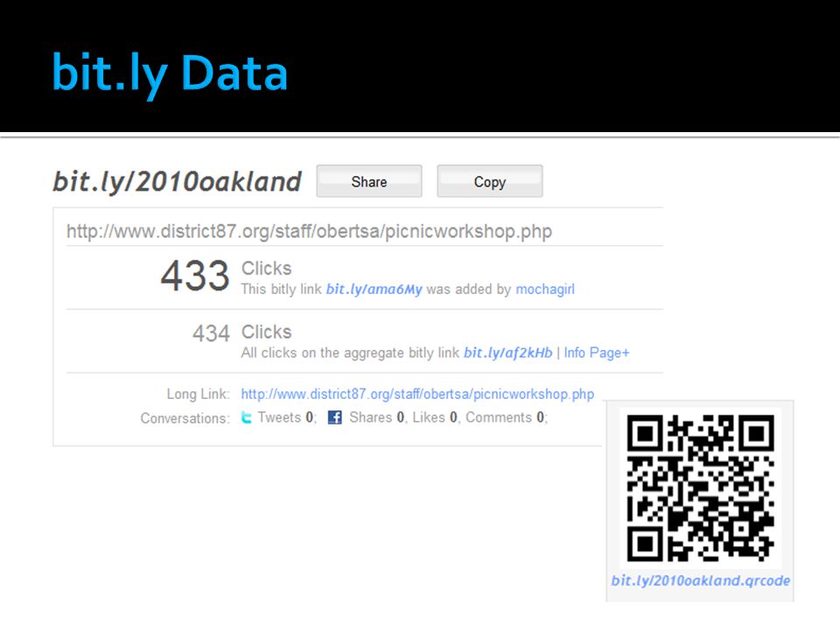Open the aggregate link bit.ly/af2kHb
The width and height of the screenshot is (840, 630).
click(507, 353)
